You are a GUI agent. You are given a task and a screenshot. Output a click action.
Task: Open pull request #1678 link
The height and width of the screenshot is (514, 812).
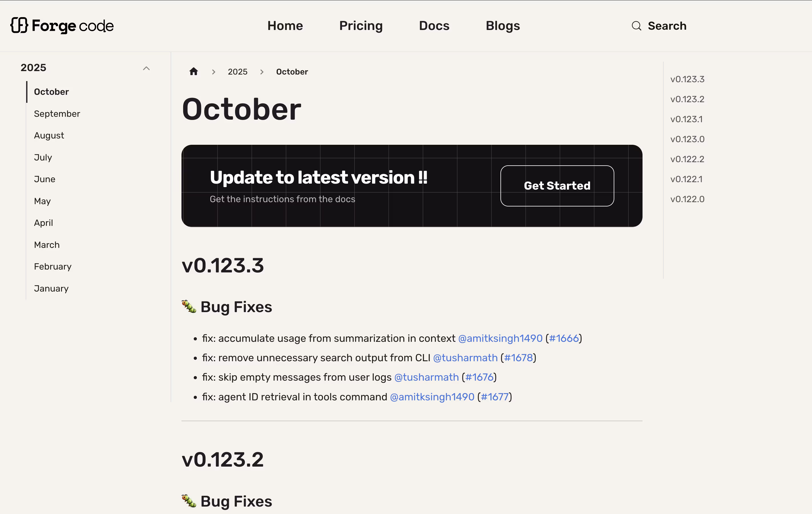(x=518, y=358)
